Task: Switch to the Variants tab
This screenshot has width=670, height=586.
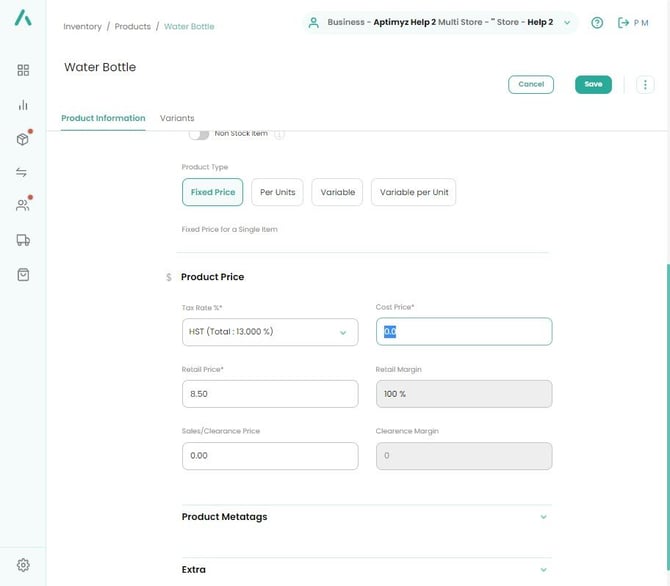Action: 177,118
